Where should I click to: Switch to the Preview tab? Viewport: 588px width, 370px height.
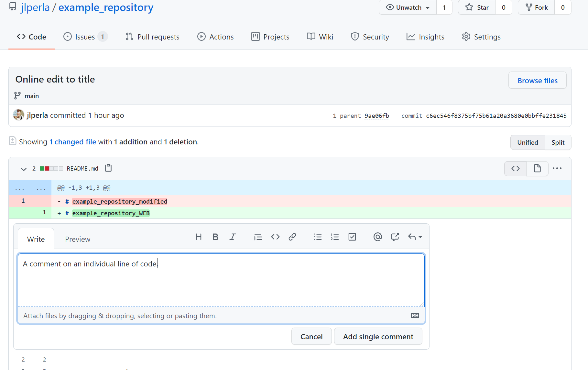(78, 239)
